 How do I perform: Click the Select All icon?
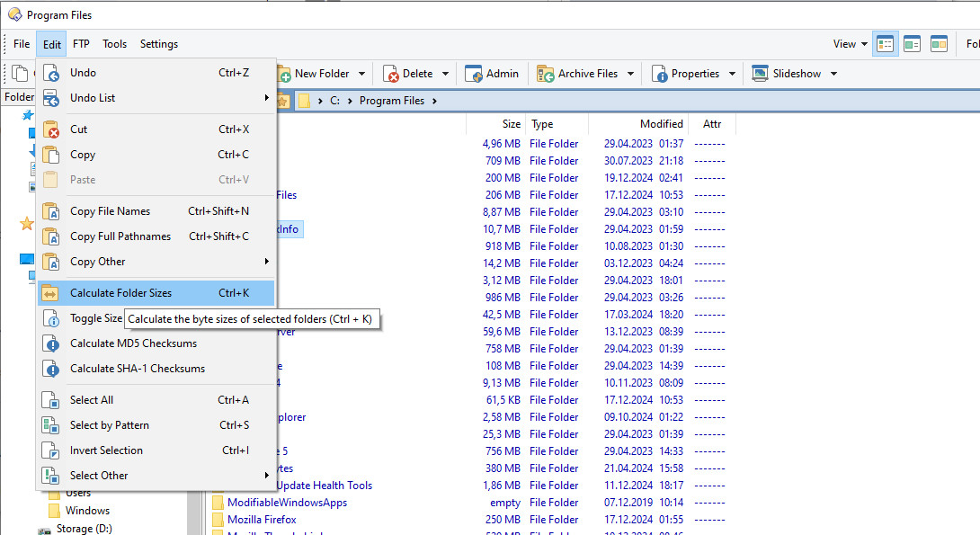(51, 400)
